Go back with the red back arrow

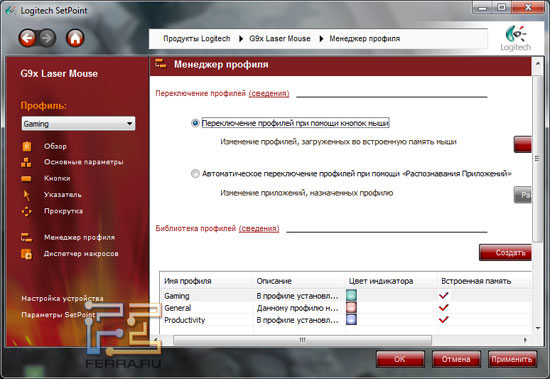point(27,38)
